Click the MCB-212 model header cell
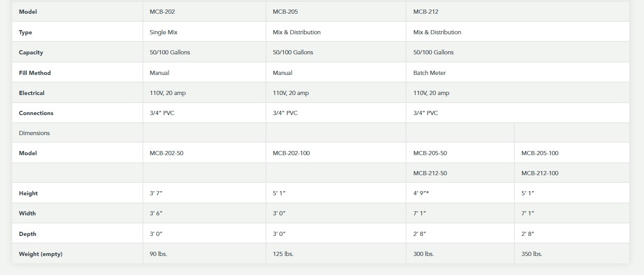644x275 pixels. click(426, 12)
